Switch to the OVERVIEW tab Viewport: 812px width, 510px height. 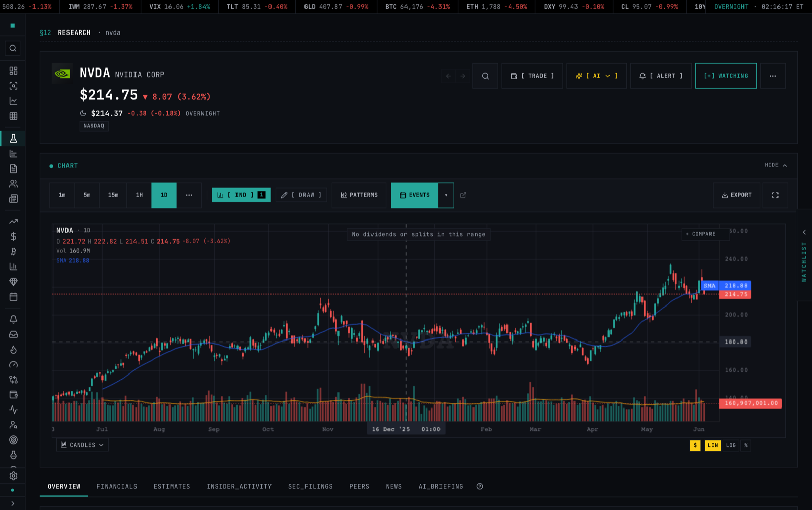coord(64,487)
